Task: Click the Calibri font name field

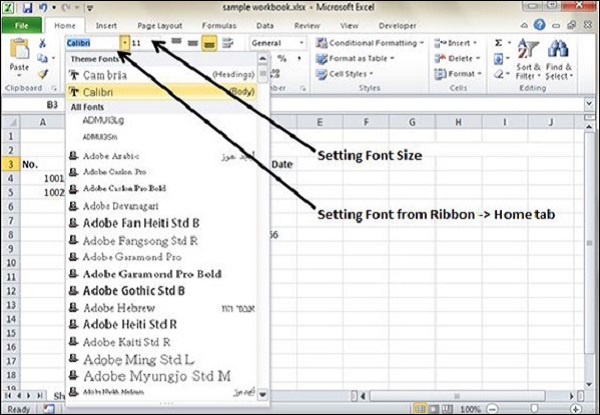Action: (x=93, y=43)
